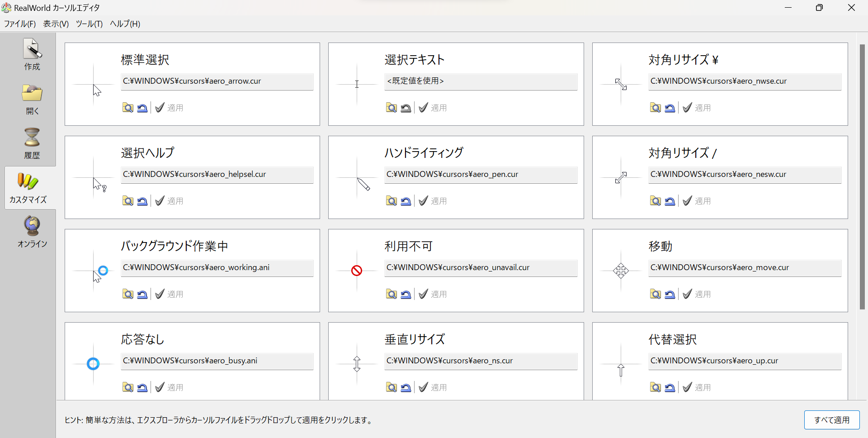Screen dimensions: 868x438
Task: Click the aero_arrow.cur path field
Action: (217, 81)
